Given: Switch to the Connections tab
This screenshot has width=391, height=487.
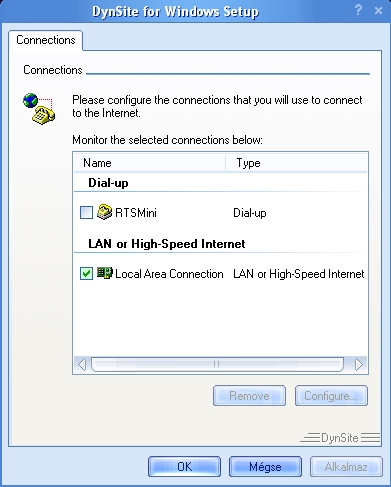Looking at the screenshot, I should click(46, 40).
